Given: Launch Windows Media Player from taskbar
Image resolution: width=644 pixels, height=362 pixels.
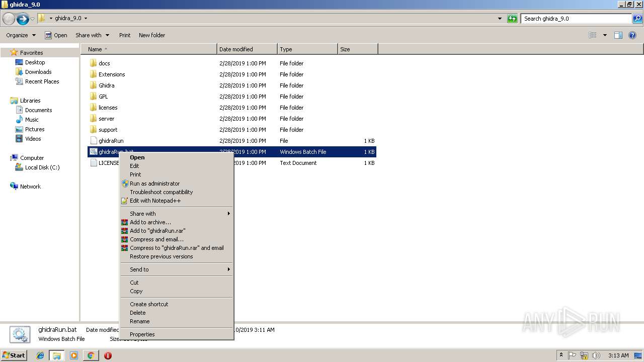Looking at the screenshot, I should tap(74, 355).
